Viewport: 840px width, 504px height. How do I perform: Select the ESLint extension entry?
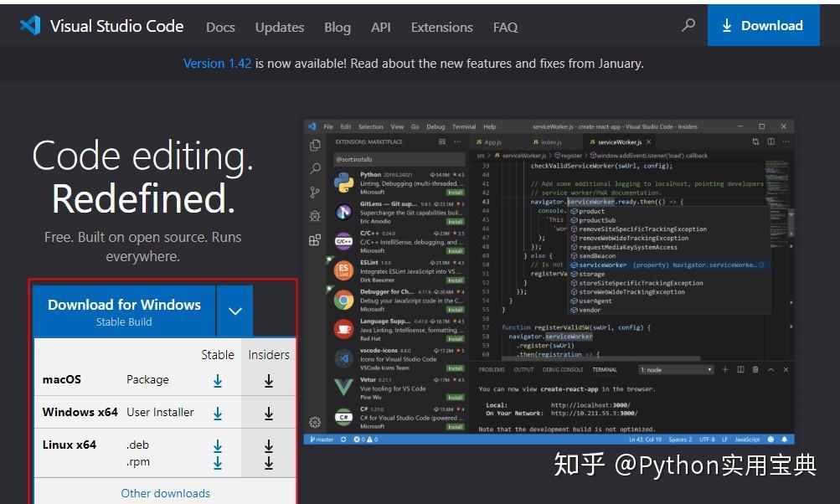tap(399, 271)
